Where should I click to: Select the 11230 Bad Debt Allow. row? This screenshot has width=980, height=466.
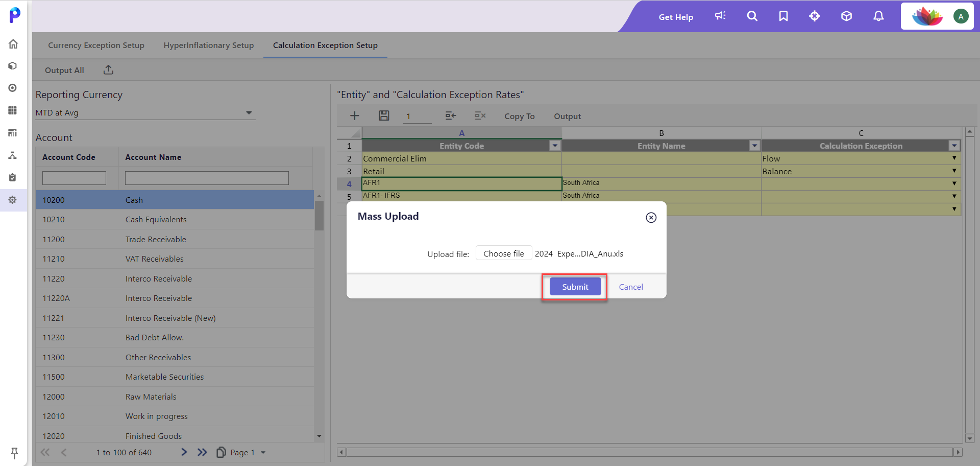[x=175, y=337]
